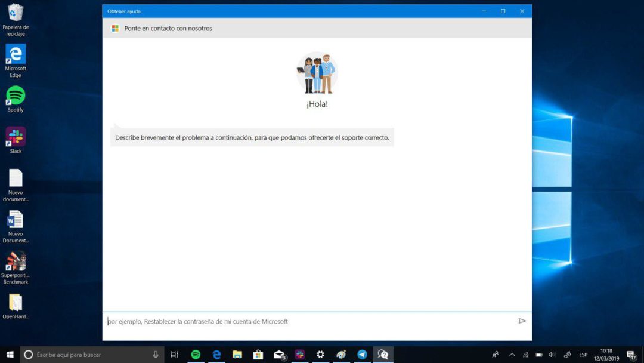This screenshot has height=363, width=644.
Task: Click the Cortana circle in search box
Action: point(29,355)
